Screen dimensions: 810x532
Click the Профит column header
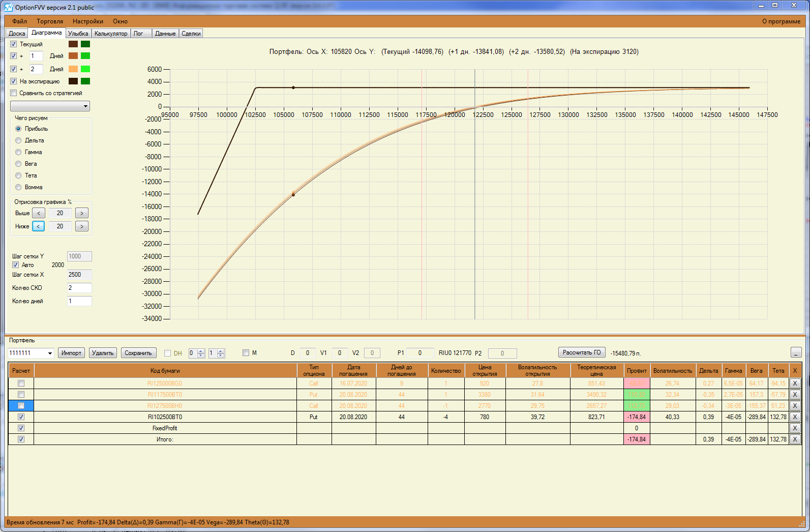tap(637, 371)
